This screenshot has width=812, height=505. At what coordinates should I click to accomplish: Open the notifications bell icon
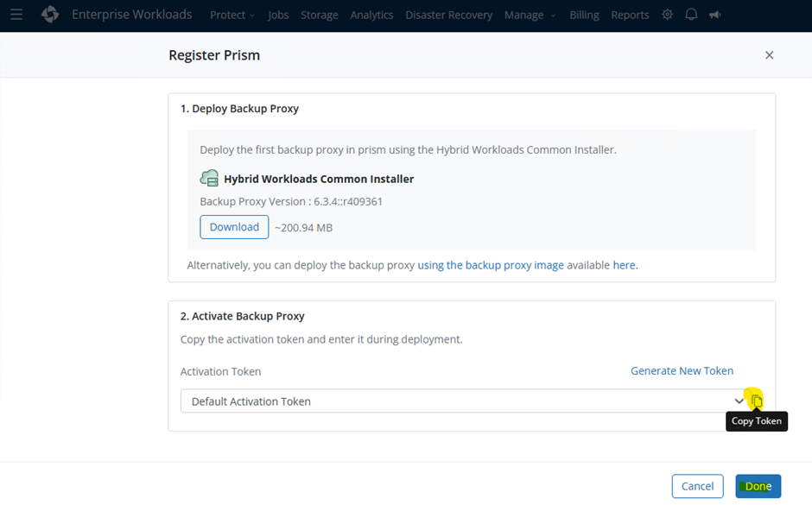(691, 15)
